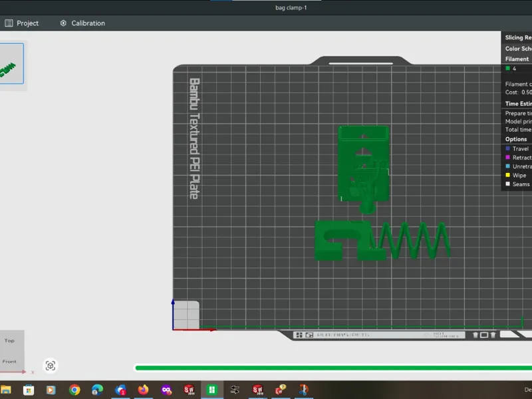
Task: Open Google Chrome from the taskbar
Action: (x=74, y=390)
